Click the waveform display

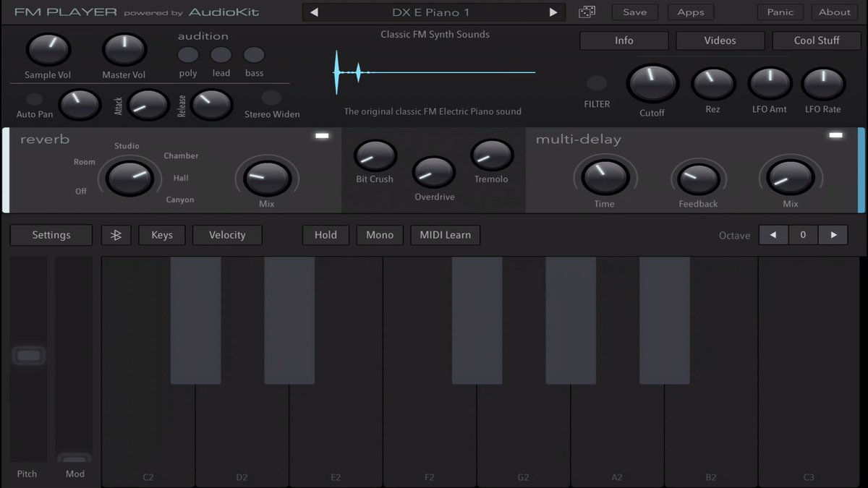[x=434, y=72]
